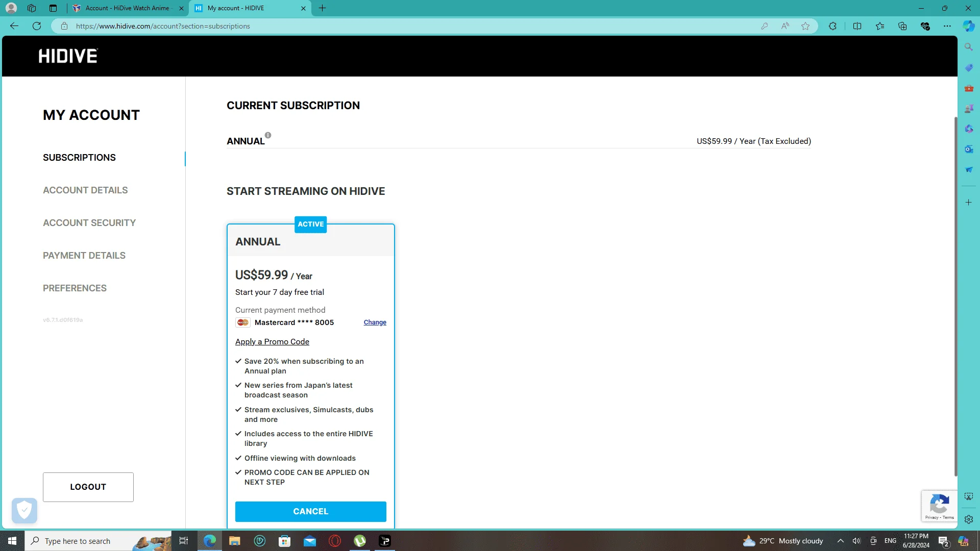
Task: Open PREFERENCES section
Action: pos(75,288)
